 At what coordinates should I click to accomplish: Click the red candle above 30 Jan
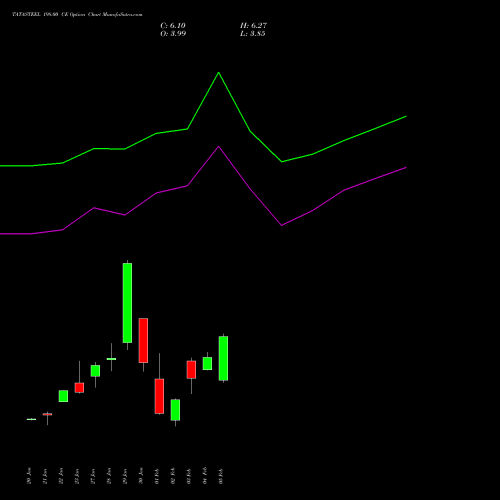(x=143, y=340)
